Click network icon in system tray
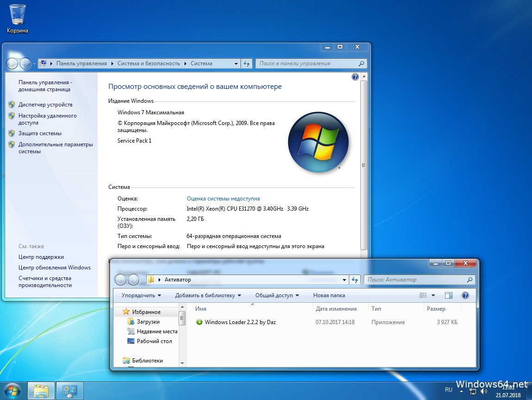 (473, 391)
